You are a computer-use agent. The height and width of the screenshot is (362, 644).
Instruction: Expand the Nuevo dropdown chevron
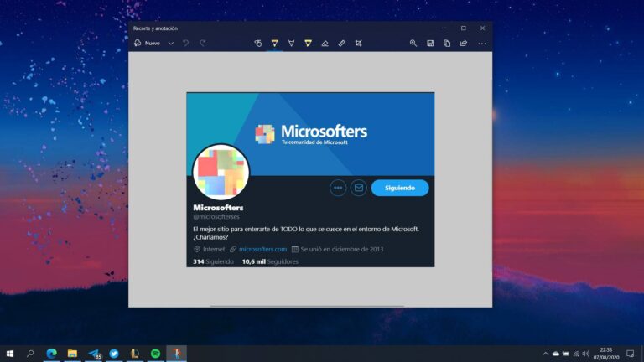(x=171, y=43)
